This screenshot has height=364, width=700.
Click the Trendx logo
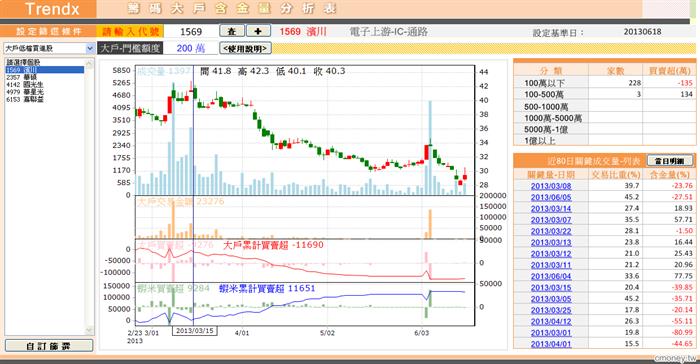(x=52, y=8)
